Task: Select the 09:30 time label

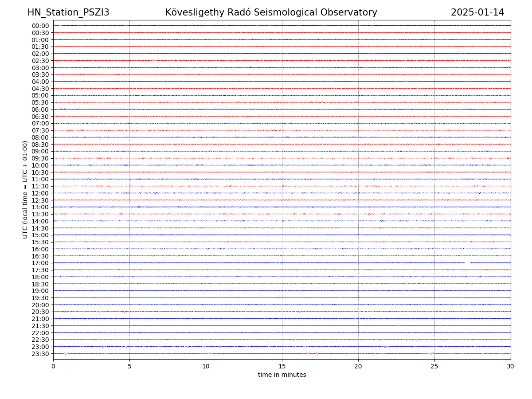Action: (x=40, y=158)
